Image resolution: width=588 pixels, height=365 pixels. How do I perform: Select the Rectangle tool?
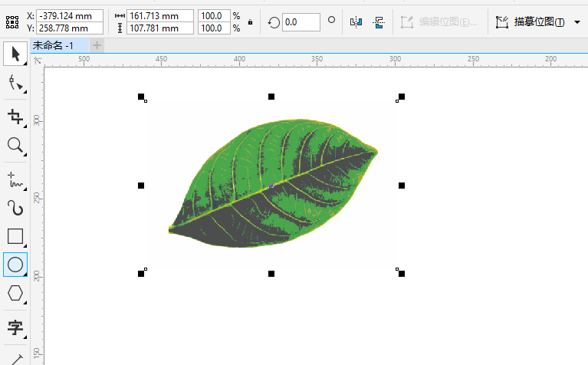15,236
